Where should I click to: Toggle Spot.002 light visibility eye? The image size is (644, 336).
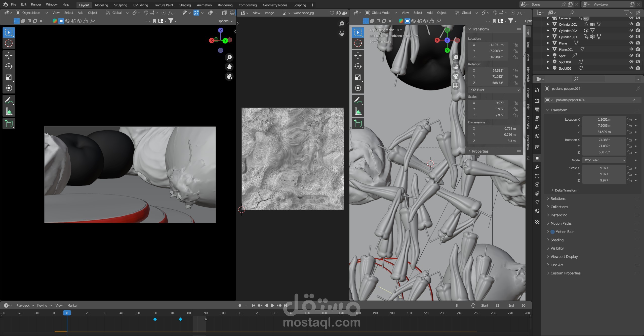(631, 68)
